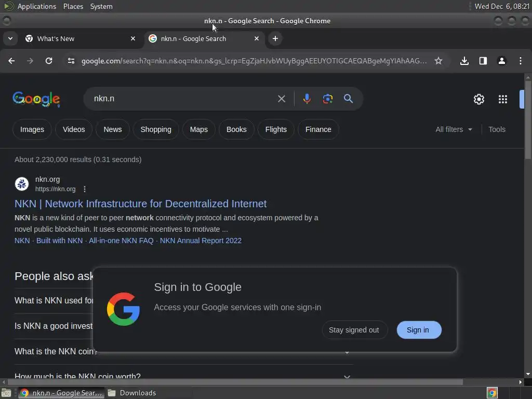The height and width of the screenshot is (399, 532).
Task: Toggle the Chrome side panel icon
Action: (x=483, y=61)
